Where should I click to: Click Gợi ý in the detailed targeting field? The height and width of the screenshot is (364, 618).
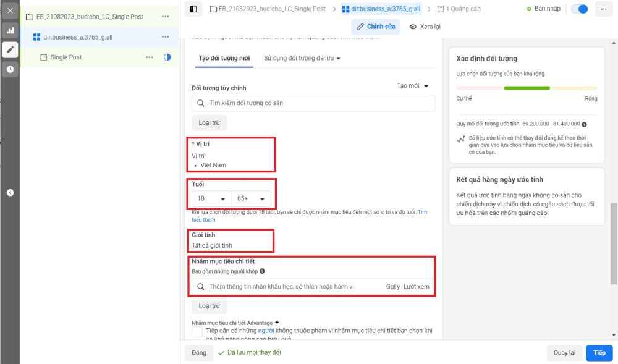click(393, 287)
